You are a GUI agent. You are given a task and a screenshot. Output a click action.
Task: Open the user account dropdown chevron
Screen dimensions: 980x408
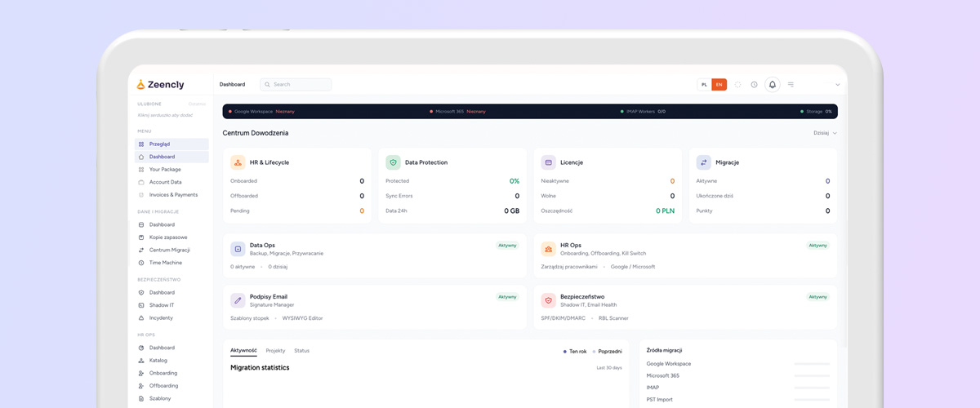coord(837,85)
